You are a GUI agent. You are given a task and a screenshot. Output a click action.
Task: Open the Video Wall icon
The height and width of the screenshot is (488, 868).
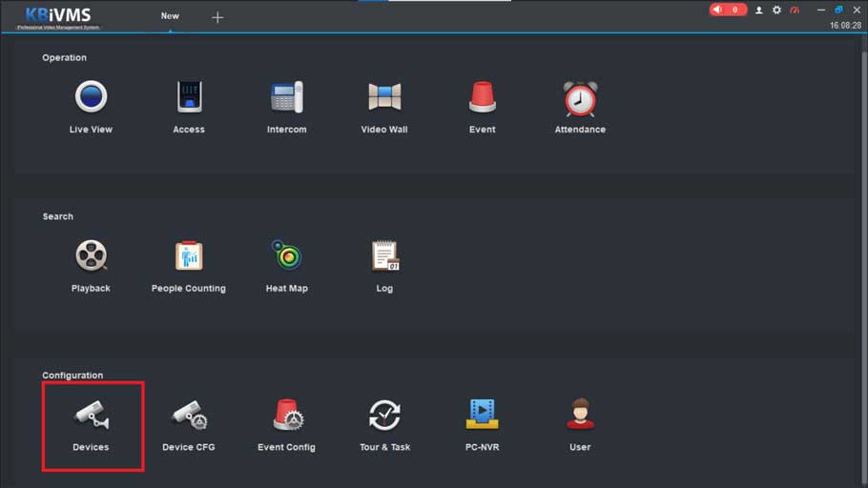pos(384,98)
